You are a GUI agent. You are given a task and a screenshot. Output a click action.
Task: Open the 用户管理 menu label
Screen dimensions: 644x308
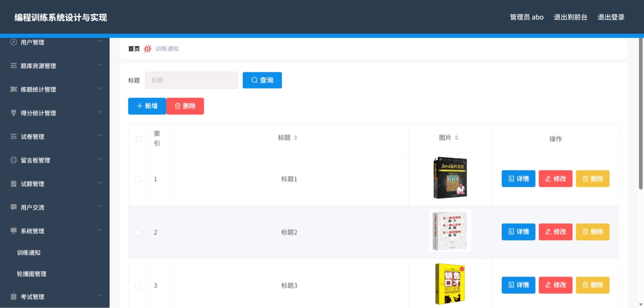(33, 42)
